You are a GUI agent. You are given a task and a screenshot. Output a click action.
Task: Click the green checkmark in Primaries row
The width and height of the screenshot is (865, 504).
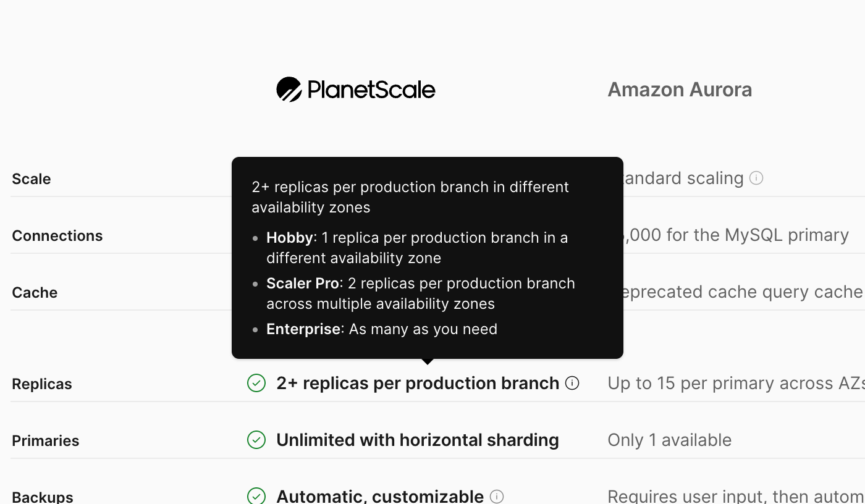[256, 440]
